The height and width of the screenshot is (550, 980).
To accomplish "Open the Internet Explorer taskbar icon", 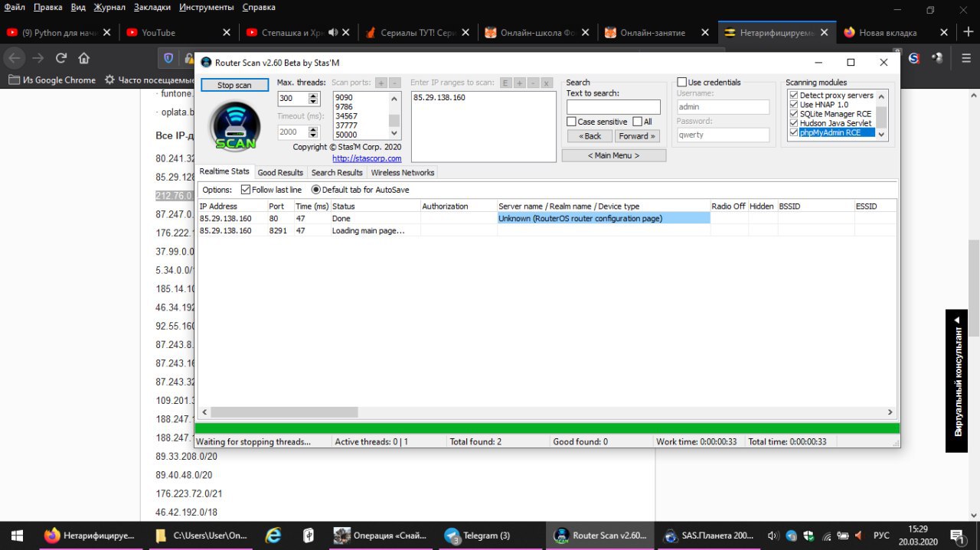I will tap(273, 535).
